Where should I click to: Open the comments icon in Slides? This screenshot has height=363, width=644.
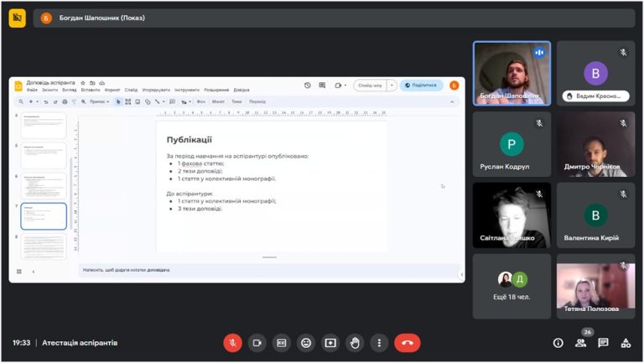[x=322, y=86]
